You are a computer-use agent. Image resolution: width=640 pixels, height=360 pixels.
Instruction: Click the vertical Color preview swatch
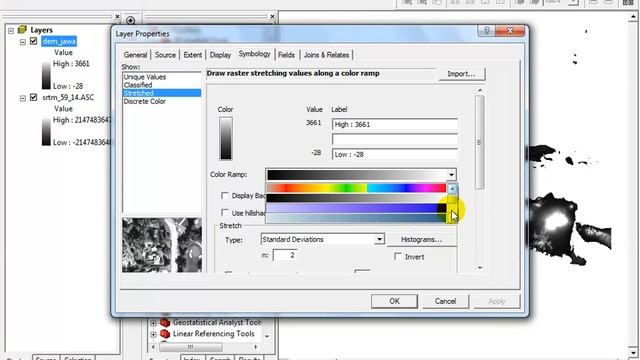click(226, 138)
